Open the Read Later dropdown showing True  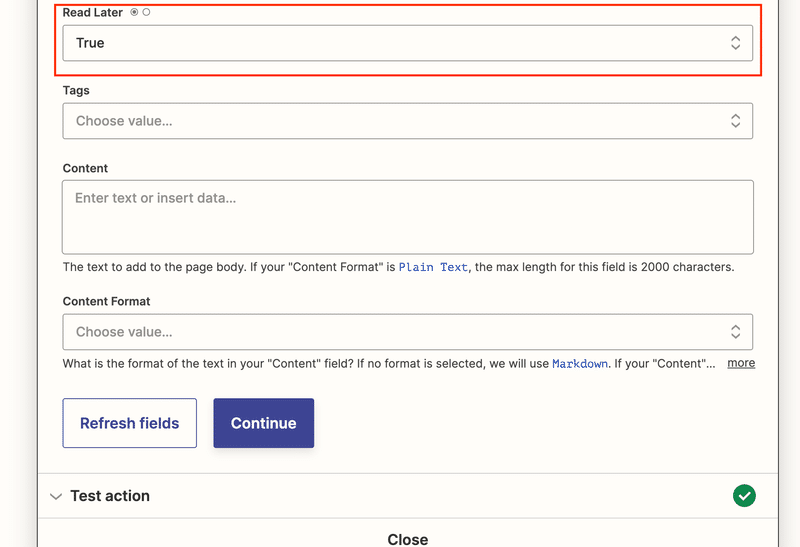click(x=408, y=43)
